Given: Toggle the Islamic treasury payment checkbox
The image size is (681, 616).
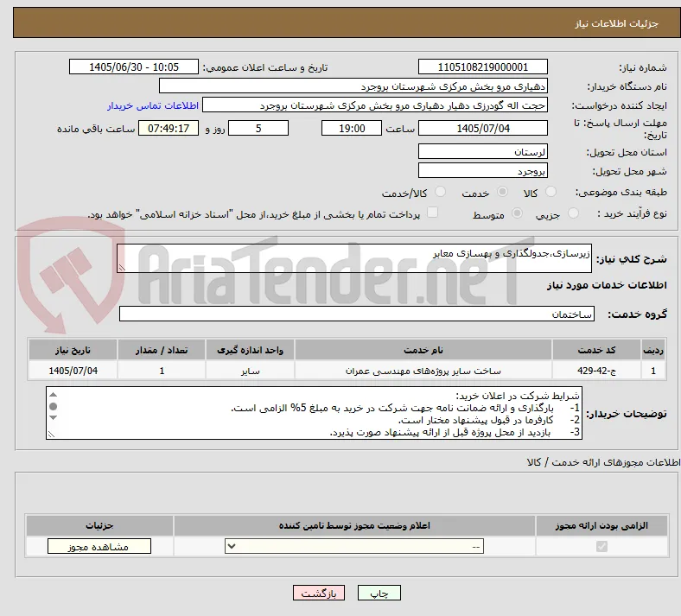Looking at the screenshot, I should pos(432,213).
